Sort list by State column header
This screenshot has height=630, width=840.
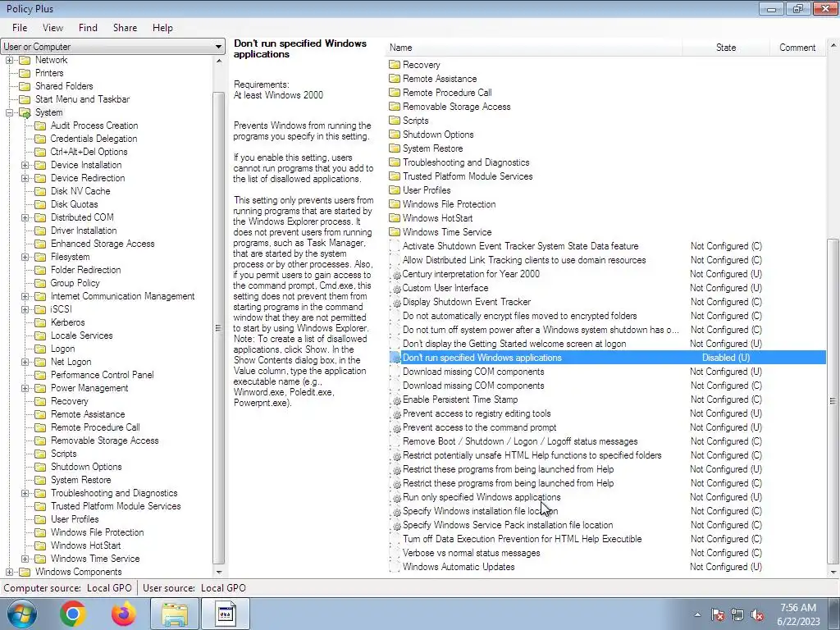click(726, 47)
